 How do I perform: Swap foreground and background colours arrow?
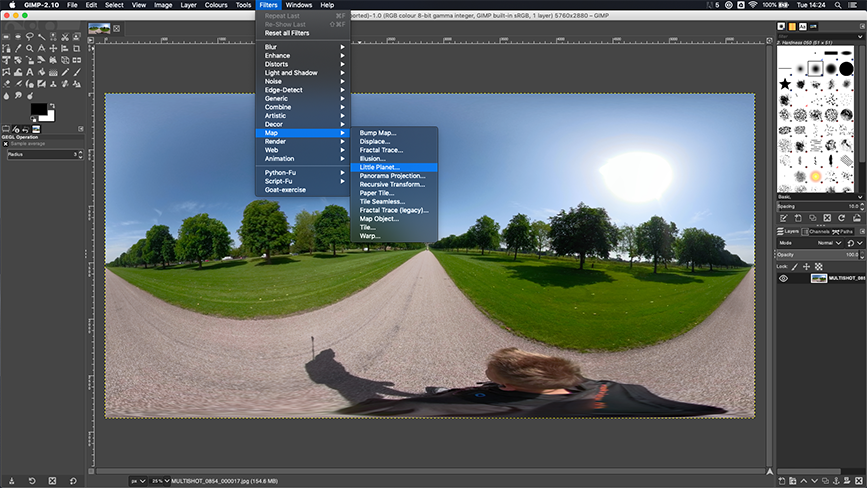pos(52,106)
